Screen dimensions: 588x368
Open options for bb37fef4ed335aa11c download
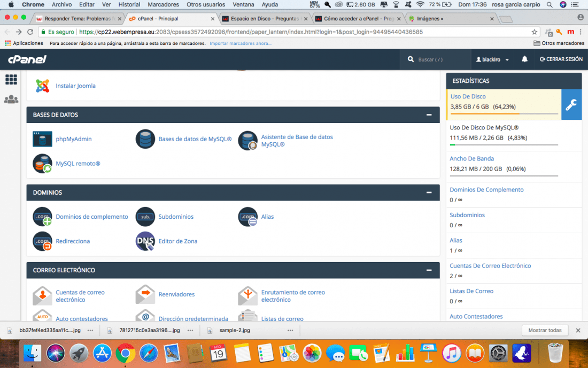tap(90, 331)
